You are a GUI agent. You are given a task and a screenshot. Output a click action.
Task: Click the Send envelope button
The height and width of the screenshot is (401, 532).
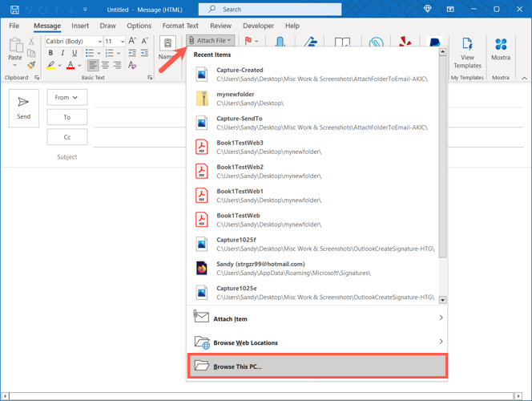pyautogui.click(x=24, y=107)
